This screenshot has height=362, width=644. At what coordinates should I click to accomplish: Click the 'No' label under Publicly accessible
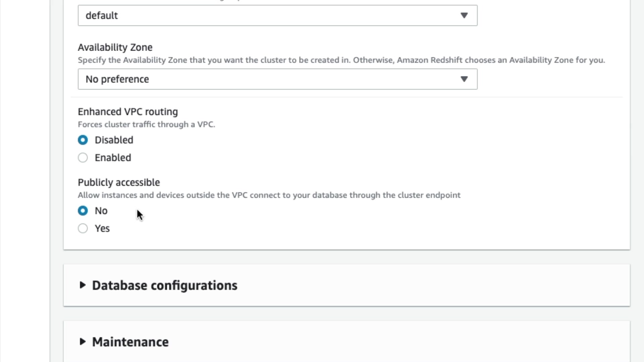coord(101,210)
